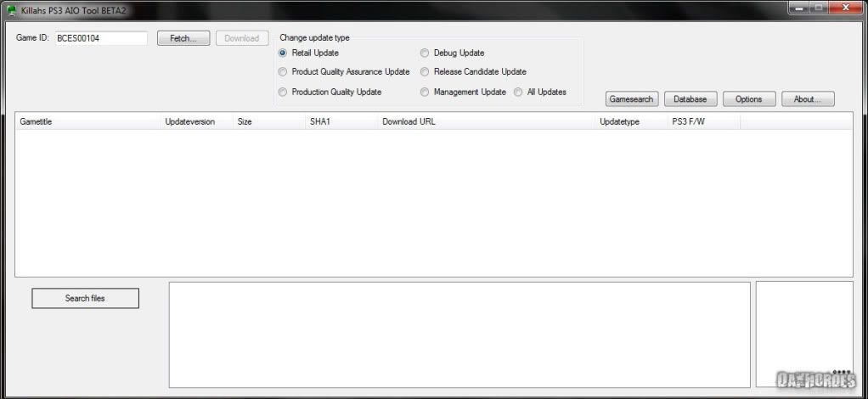Viewport: 868px width, 399px height.
Task: Open the Database button
Action: pos(690,99)
